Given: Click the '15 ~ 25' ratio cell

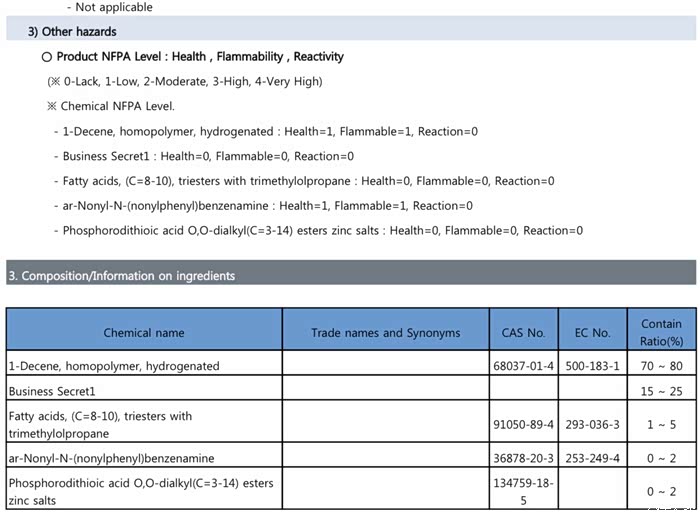Looking at the screenshot, I should [661, 391].
